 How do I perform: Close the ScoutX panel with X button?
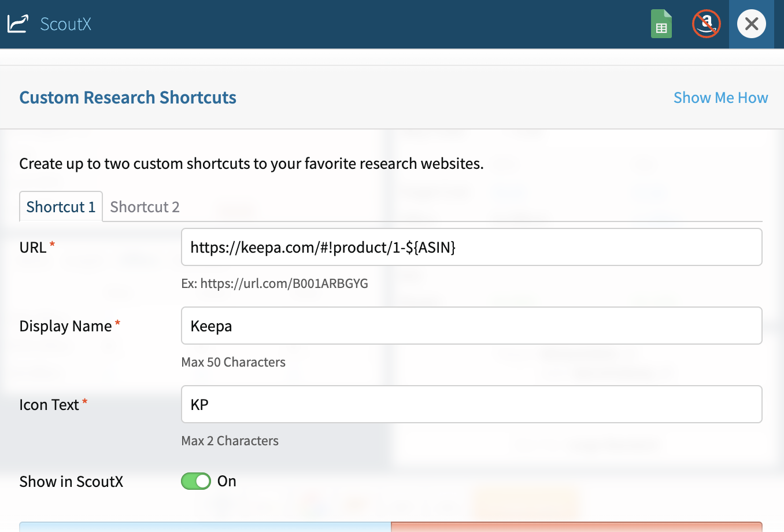click(x=752, y=24)
